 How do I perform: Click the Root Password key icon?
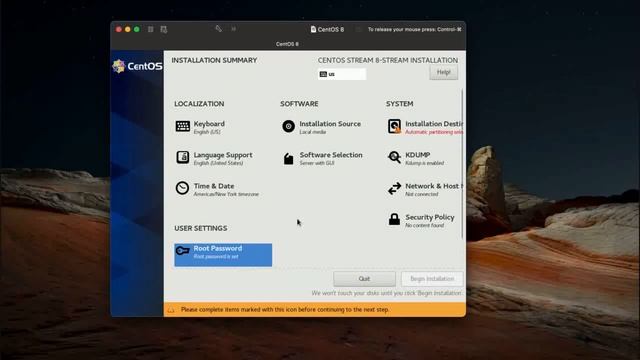click(x=182, y=251)
